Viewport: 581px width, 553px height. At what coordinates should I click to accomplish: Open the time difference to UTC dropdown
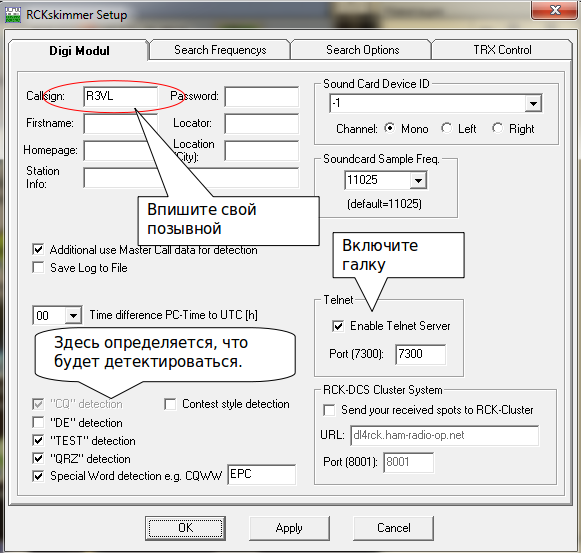click(73, 315)
